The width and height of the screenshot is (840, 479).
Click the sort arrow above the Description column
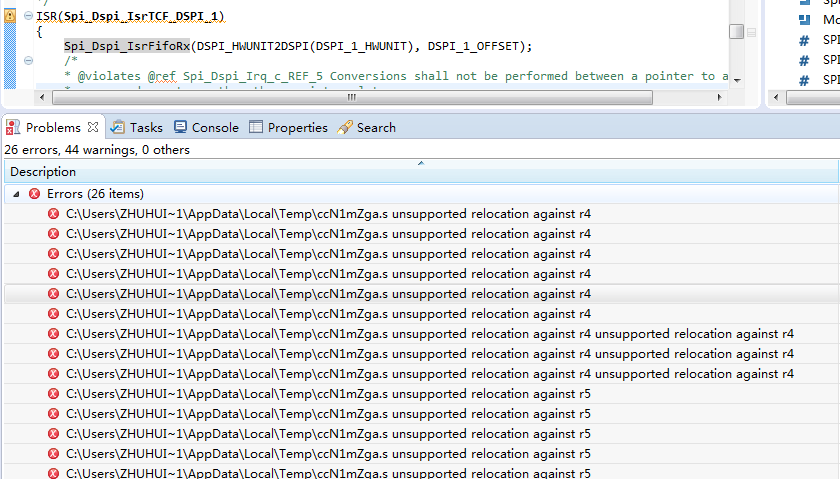pos(421,163)
